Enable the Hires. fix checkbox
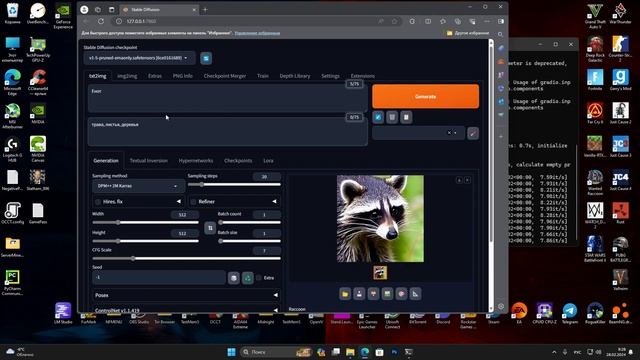This screenshot has width=640, height=360. pos(98,202)
